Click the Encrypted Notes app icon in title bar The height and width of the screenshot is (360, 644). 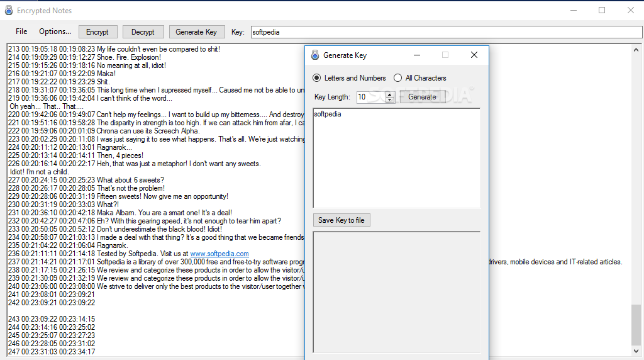tap(9, 10)
